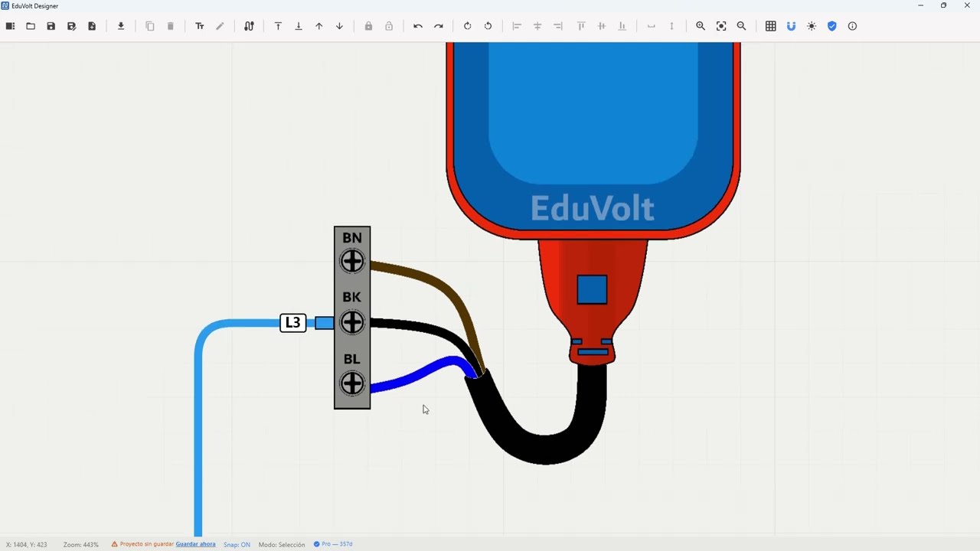
Task: Click the blue square on the sensor neck
Action: click(592, 290)
